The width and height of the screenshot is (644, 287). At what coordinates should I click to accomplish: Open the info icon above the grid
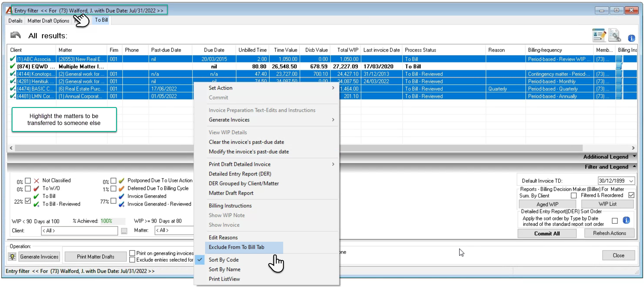click(631, 38)
